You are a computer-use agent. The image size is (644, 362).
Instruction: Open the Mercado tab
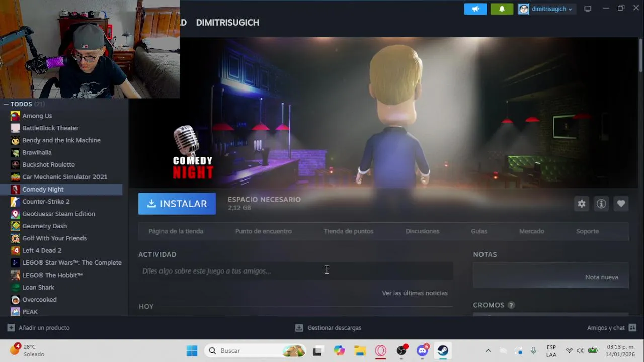pos(532,231)
